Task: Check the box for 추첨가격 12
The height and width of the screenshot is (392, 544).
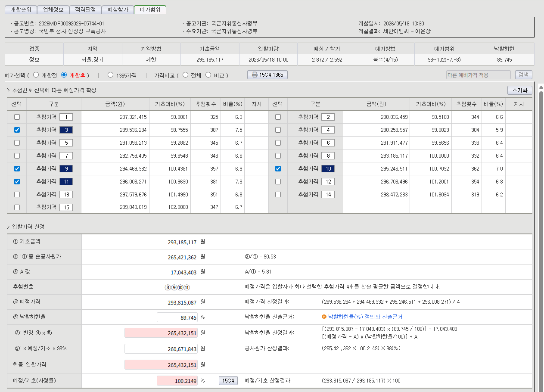Action: click(x=278, y=181)
